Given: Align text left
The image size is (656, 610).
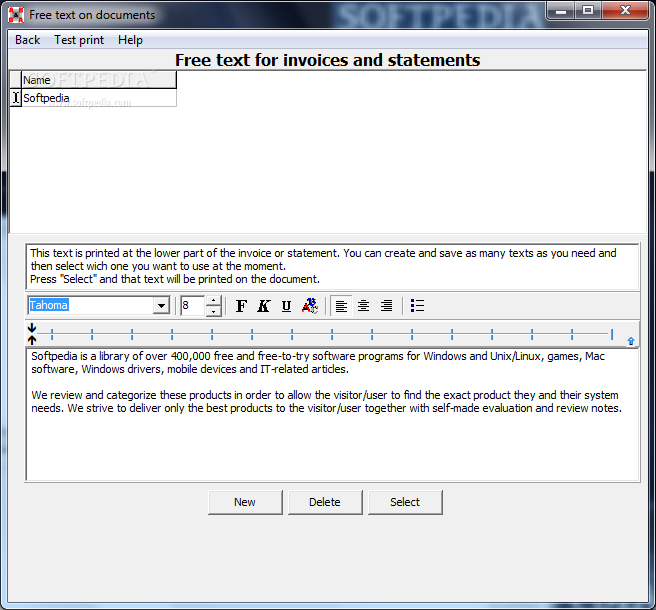Looking at the screenshot, I should pos(341,306).
